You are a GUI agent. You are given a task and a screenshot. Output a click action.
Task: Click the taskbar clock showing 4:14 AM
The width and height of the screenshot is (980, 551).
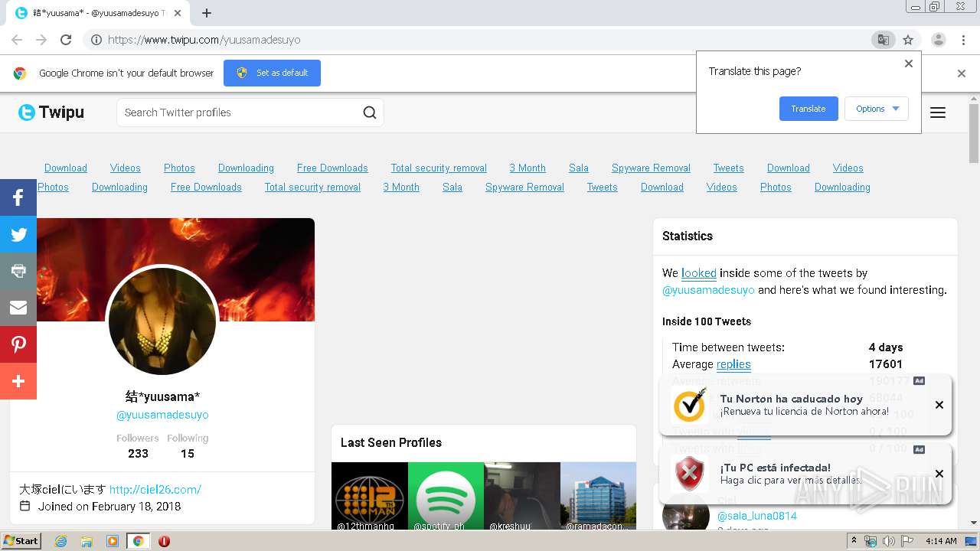[941, 541]
